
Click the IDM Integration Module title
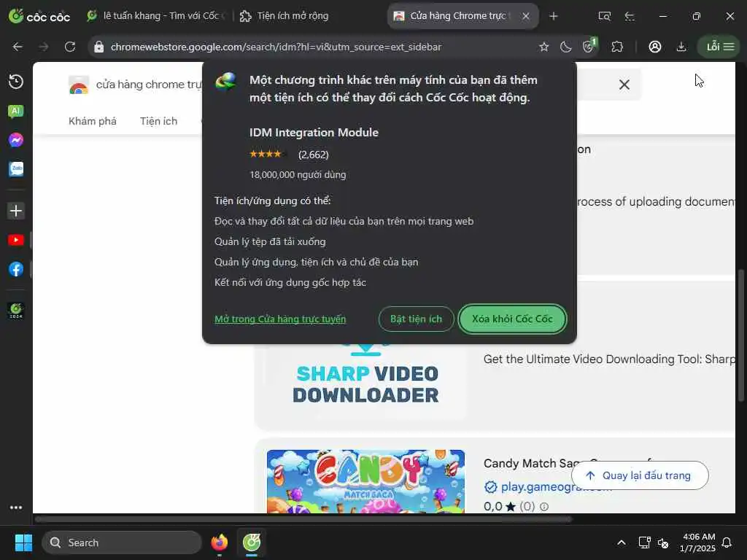click(314, 133)
